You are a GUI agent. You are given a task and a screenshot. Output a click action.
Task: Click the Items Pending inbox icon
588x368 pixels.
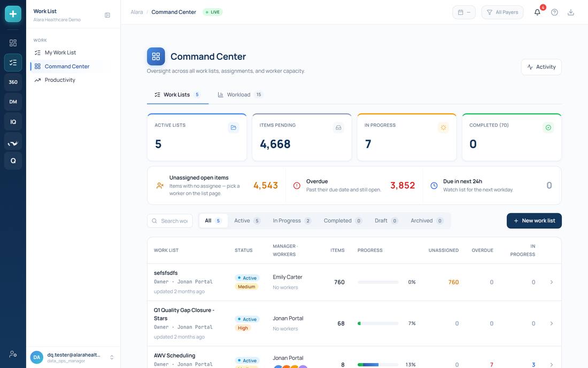[338, 127]
